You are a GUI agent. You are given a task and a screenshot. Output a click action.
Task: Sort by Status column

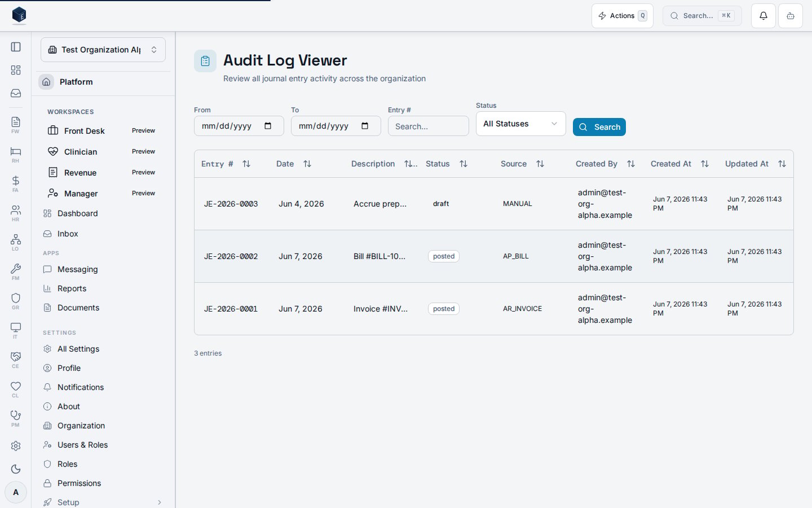click(464, 164)
